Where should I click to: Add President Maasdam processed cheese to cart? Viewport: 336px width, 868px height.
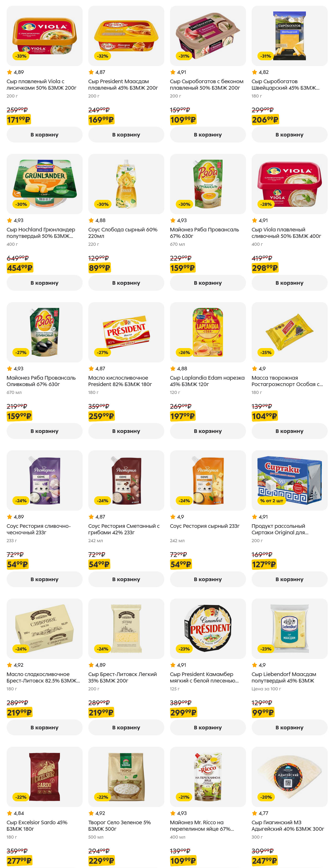tap(126, 134)
